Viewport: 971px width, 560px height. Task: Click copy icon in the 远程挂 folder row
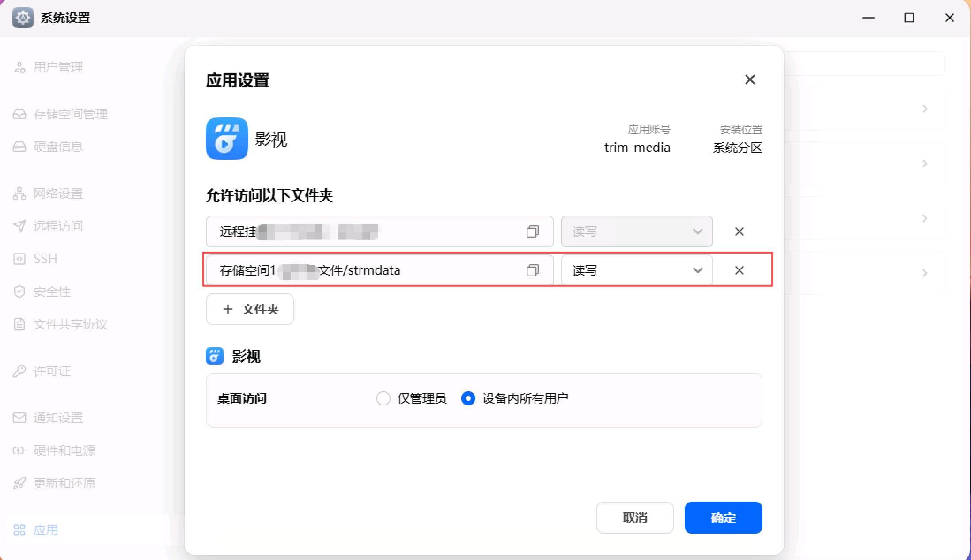pos(532,231)
